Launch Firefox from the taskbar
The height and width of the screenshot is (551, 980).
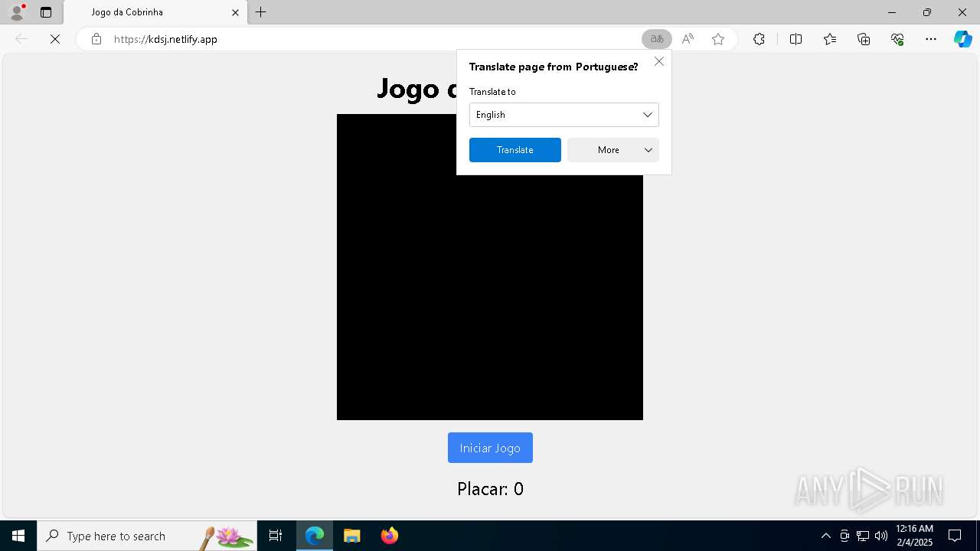[x=389, y=536]
